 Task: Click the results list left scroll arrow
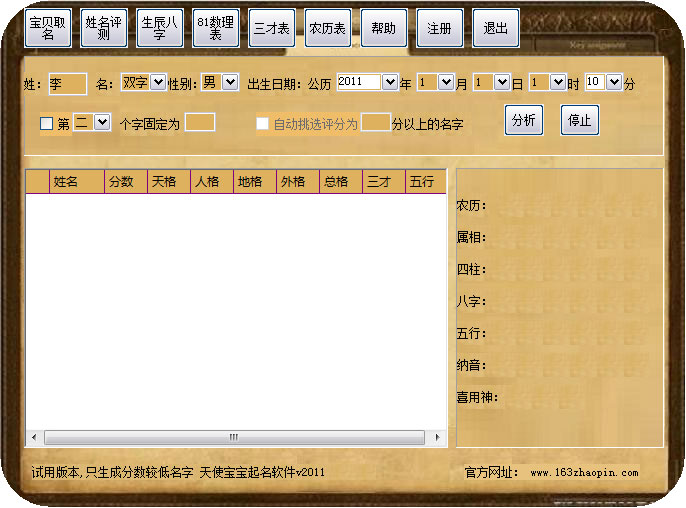tap(34, 437)
